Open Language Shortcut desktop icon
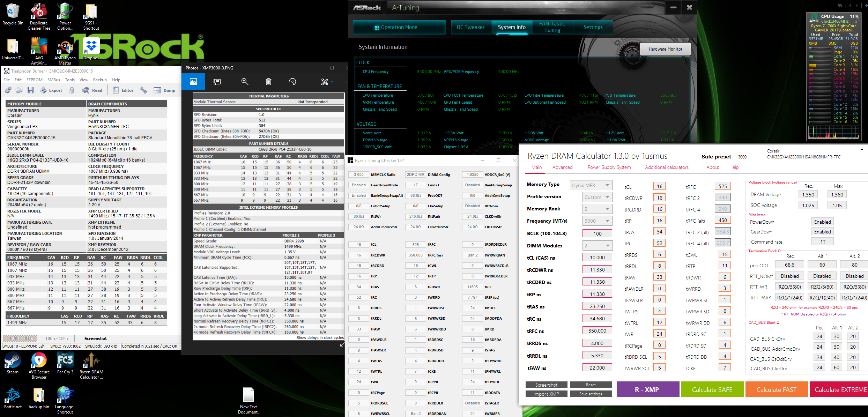Screen dimensions: 868x417 click(65, 401)
